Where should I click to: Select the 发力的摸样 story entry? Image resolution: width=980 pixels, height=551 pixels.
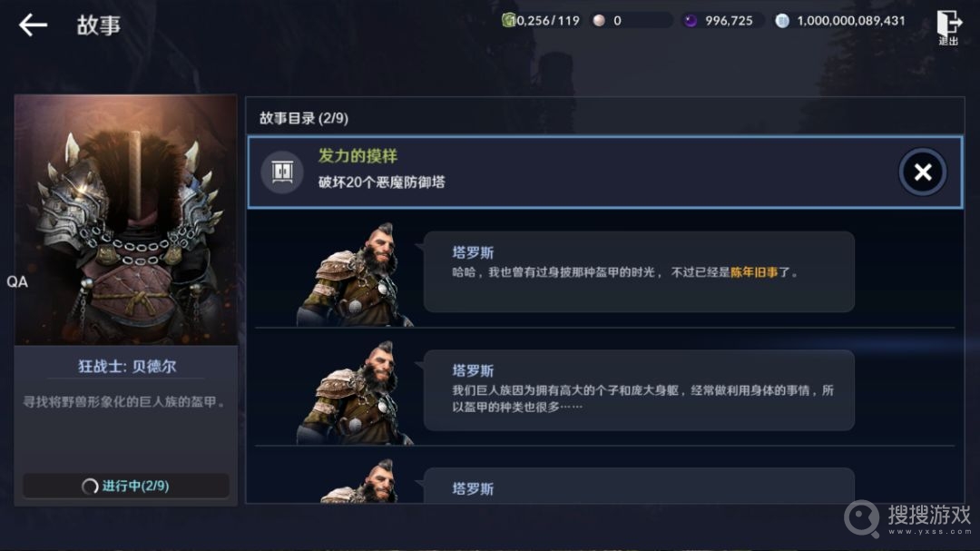tap(605, 172)
